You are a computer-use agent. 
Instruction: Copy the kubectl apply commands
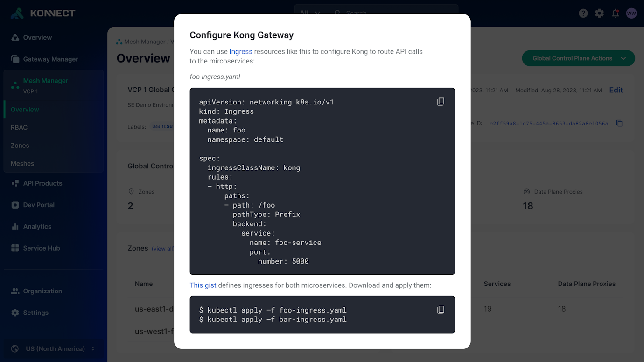(x=441, y=309)
